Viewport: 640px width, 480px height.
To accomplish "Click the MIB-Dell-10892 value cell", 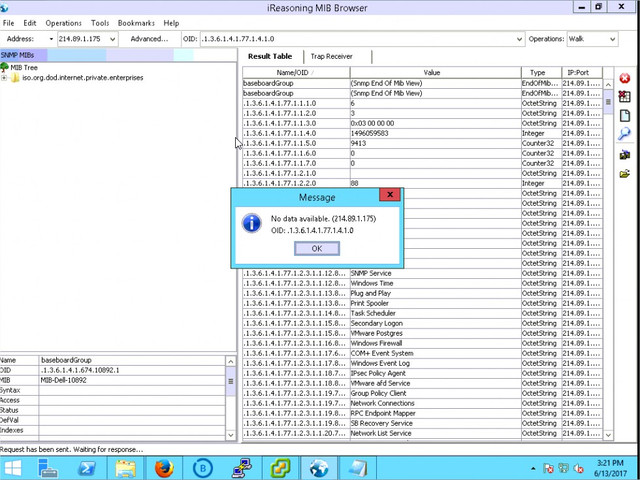I will [132, 380].
